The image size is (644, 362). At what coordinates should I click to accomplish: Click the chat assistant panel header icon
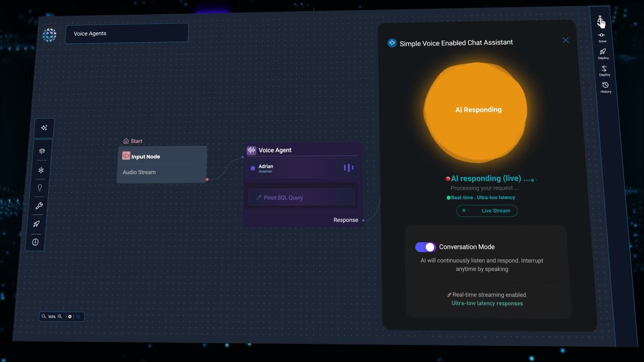click(392, 43)
